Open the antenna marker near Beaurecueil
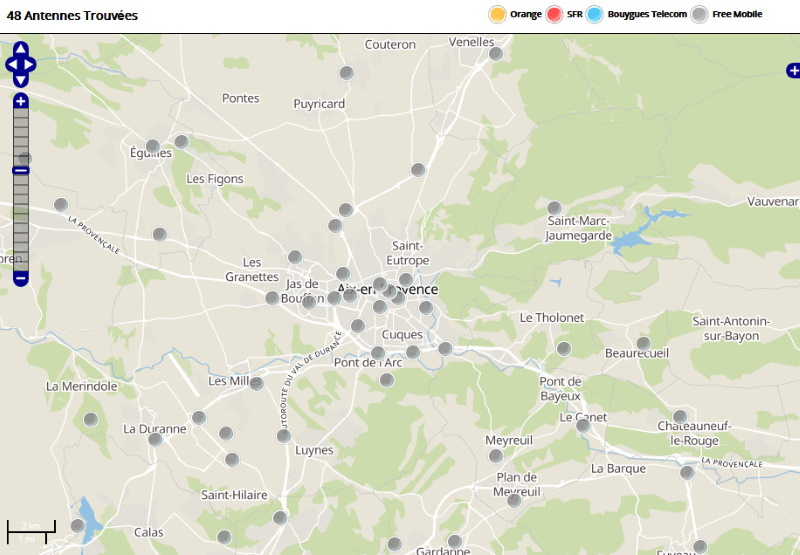 coord(644,343)
